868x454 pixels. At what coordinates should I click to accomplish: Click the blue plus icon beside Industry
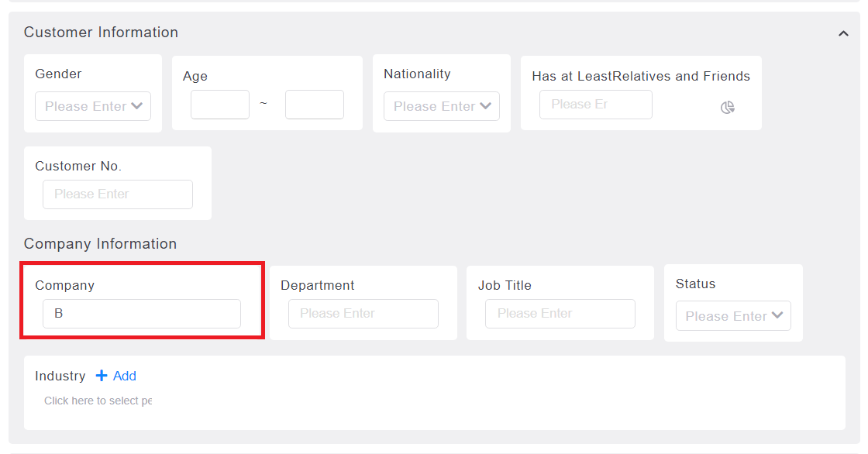[102, 376]
